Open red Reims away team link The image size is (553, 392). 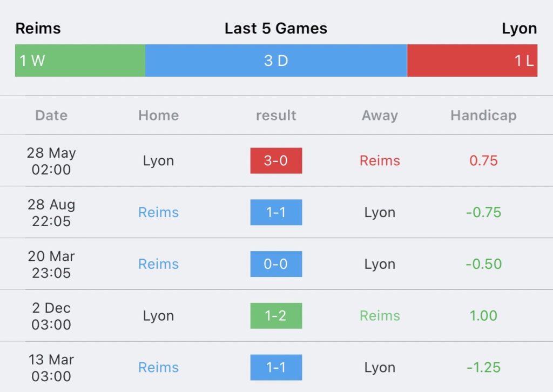pyautogui.click(x=380, y=161)
